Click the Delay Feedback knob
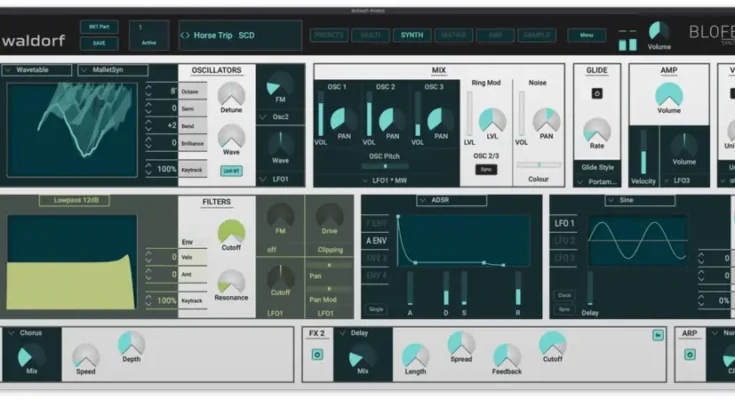Screen dimensions: 735x400 tap(507, 354)
